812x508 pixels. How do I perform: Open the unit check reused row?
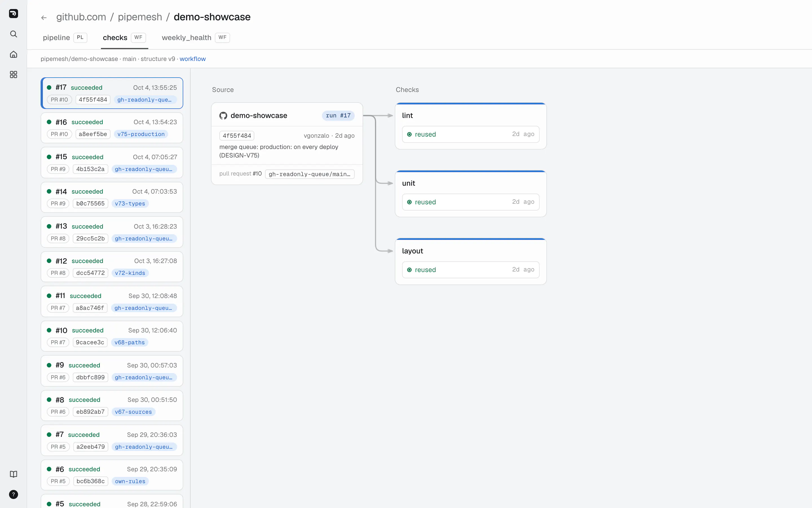click(471, 202)
